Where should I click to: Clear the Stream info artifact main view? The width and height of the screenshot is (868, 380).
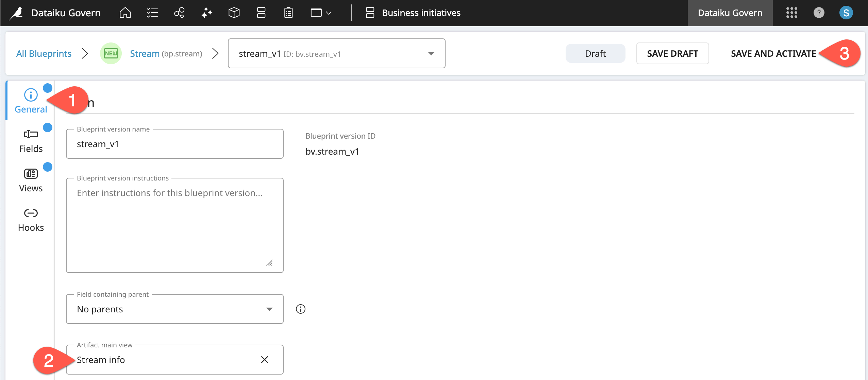(265, 360)
